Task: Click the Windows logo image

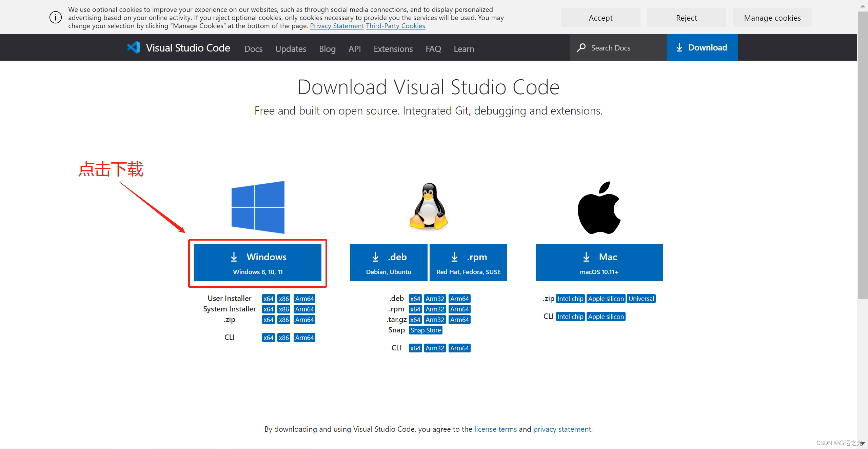Action: [258, 207]
